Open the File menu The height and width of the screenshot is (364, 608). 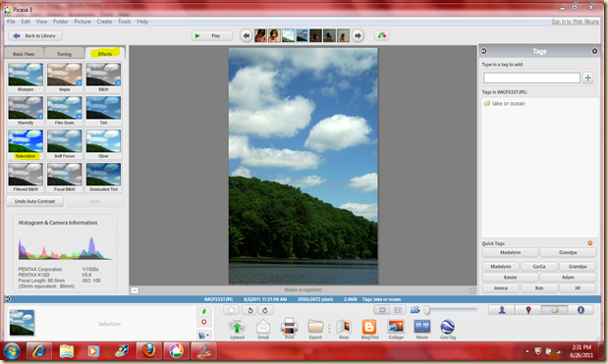[x=11, y=22]
